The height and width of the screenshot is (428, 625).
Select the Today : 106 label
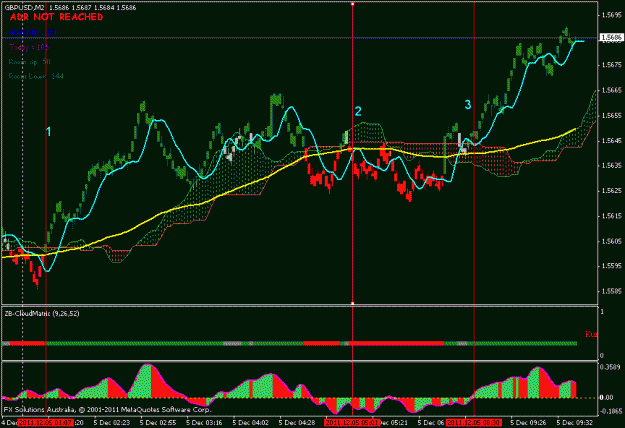(x=29, y=47)
